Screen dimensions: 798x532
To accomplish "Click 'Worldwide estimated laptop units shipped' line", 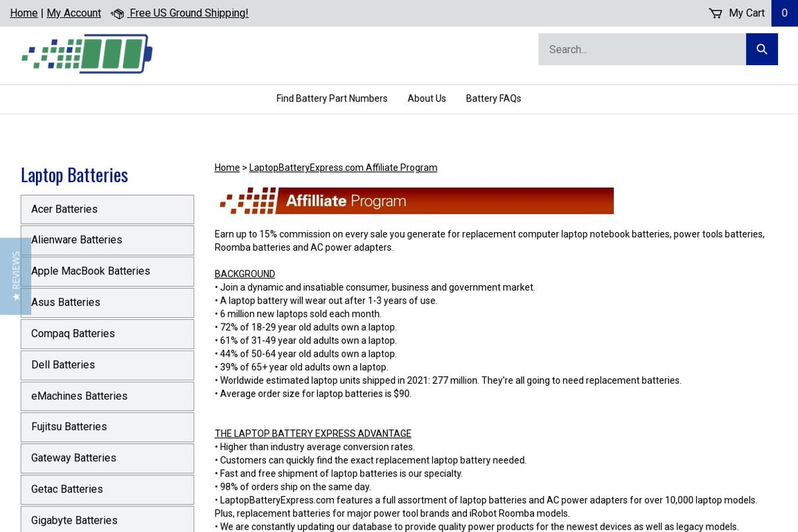I will click(x=448, y=380).
